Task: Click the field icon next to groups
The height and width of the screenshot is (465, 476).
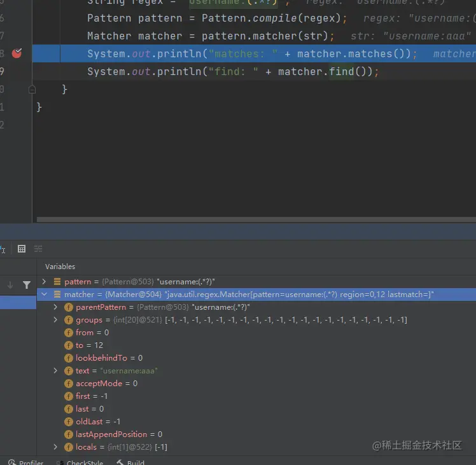Action: (x=69, y=320)
